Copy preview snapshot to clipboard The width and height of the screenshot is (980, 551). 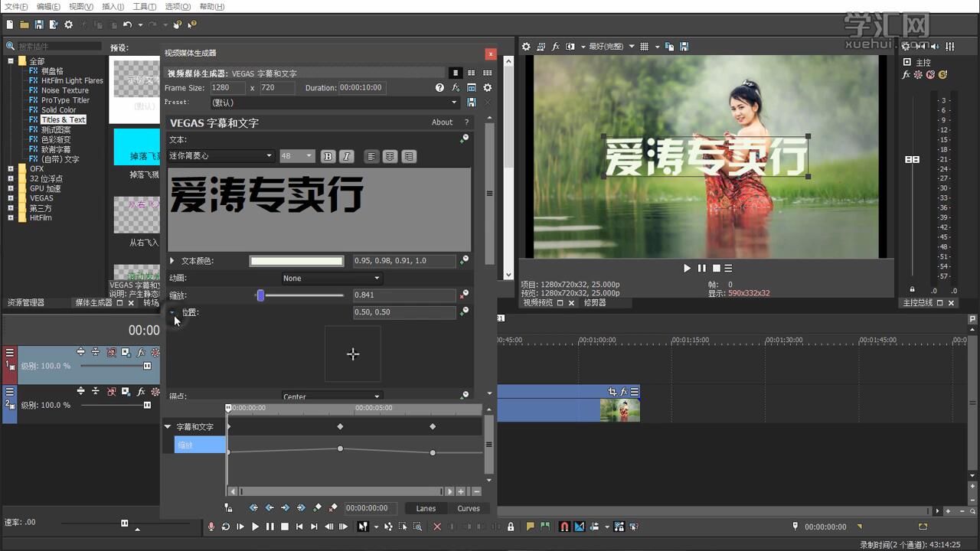tap(669, 47)
